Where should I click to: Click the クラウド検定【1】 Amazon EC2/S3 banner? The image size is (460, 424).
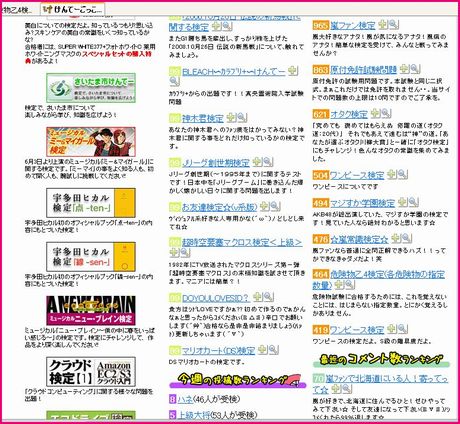tap(91, 372)
